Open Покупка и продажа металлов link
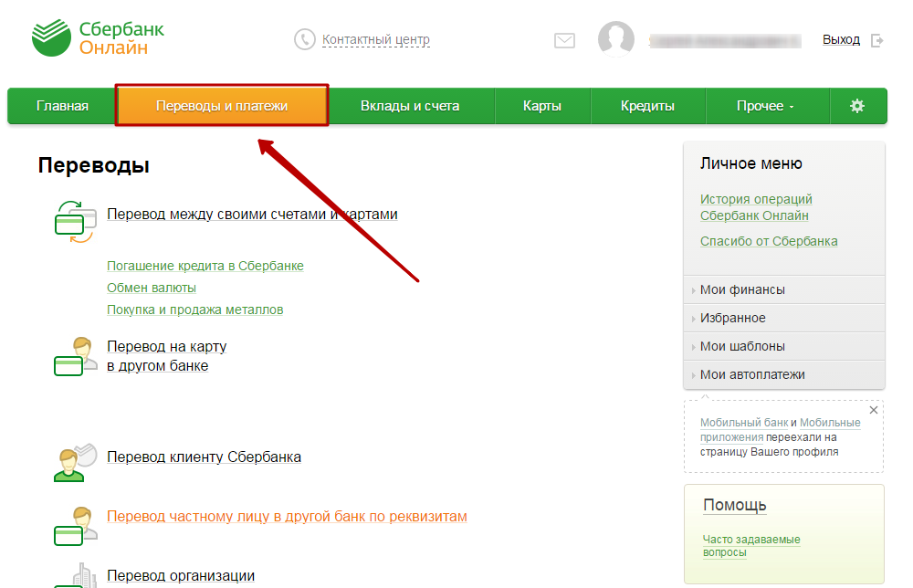Screen dimensions: 913x588 tap(195, 310)
